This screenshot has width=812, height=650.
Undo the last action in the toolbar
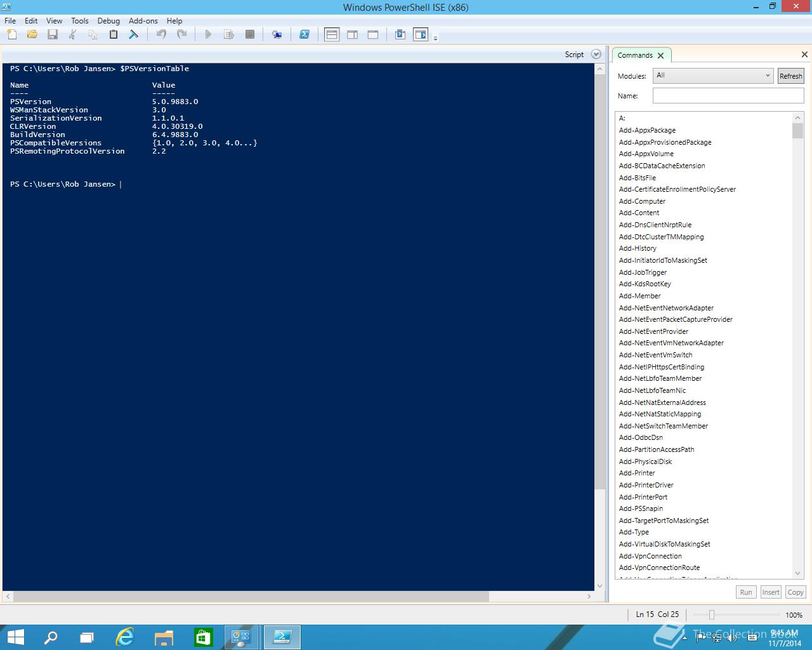161,35
